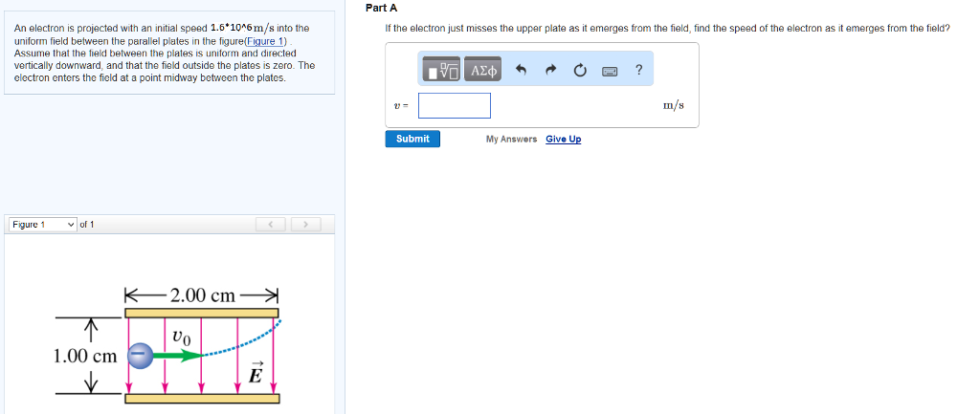The height and width of the screenshot is (414, 980).
Task: Click the undo arrow in answer toolbar
Action: click(x=521, y=71)
